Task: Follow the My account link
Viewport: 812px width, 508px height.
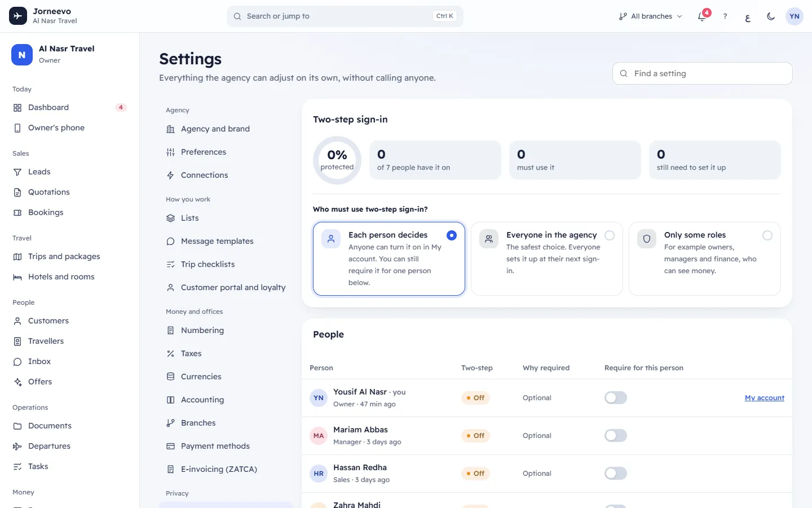Action: [x=765, y=398]
